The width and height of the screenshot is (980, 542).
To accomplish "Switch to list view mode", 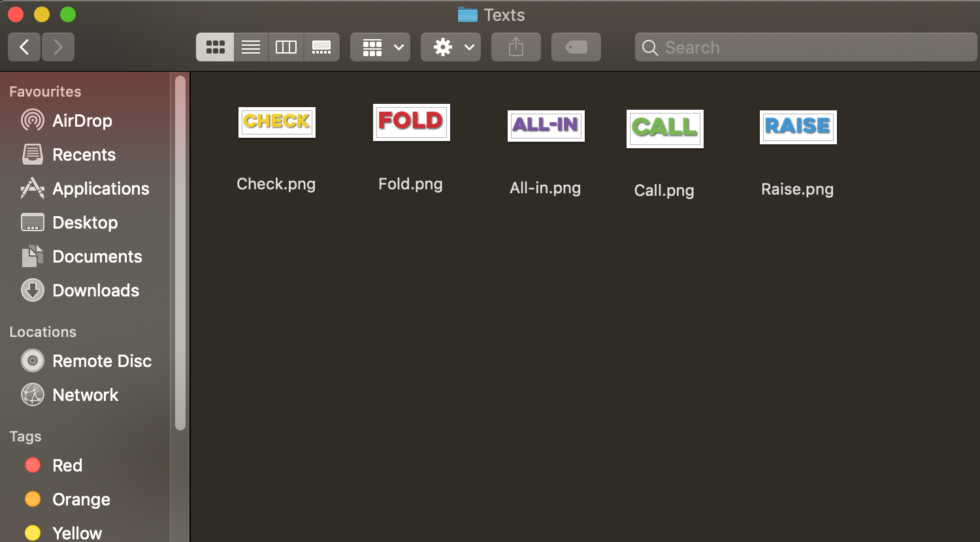I will click(x=251, y=47).
